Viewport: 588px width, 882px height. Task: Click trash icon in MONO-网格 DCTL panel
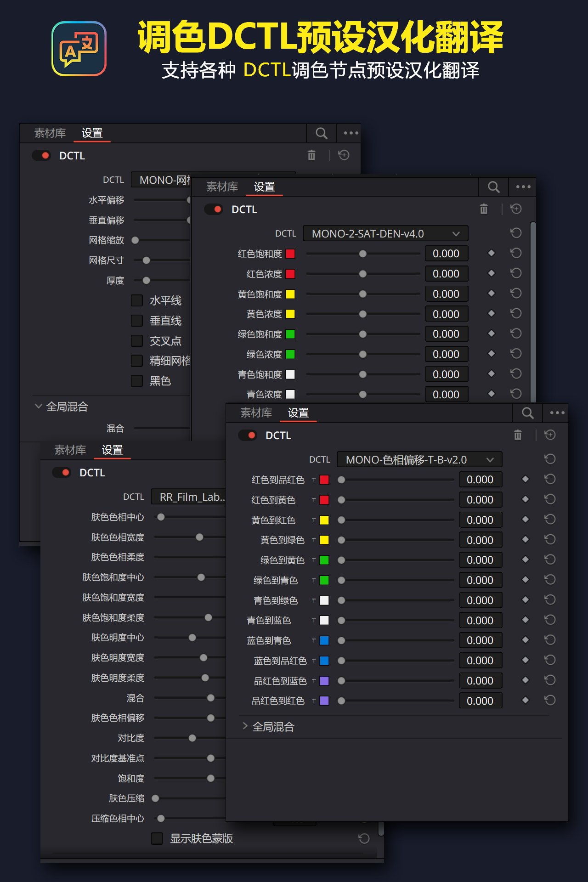point(311,155)
